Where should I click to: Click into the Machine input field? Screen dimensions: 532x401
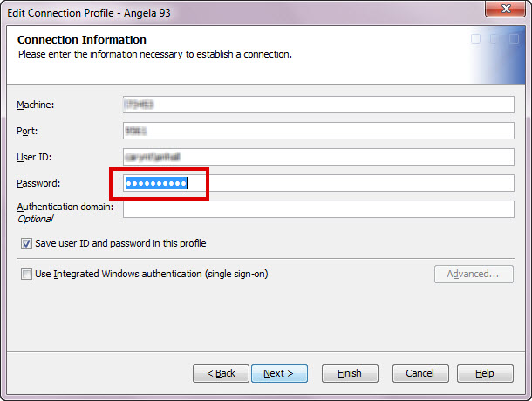pos(318,105)
